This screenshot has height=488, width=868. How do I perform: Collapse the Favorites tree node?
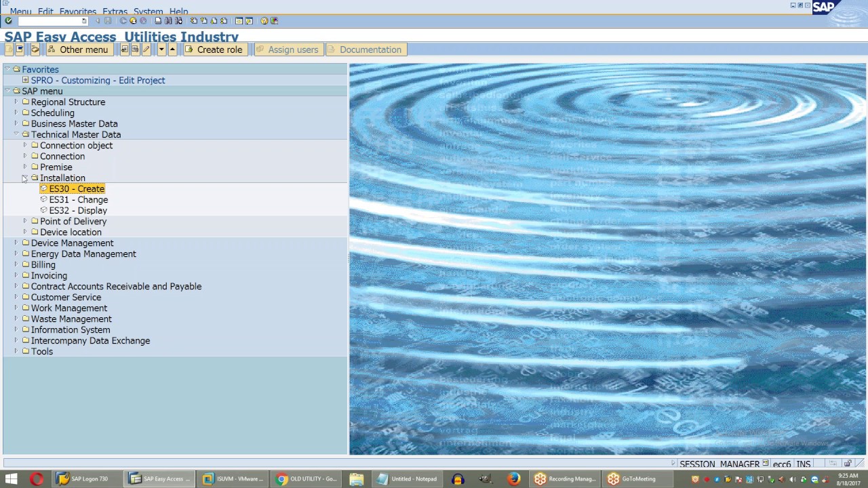coord(7,69)
